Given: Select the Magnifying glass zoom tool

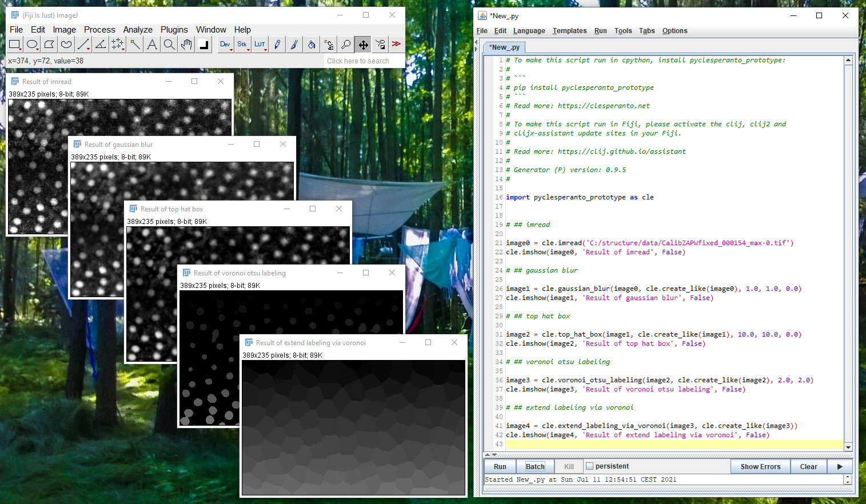Looking at the screenshot, I should [169, 44].
